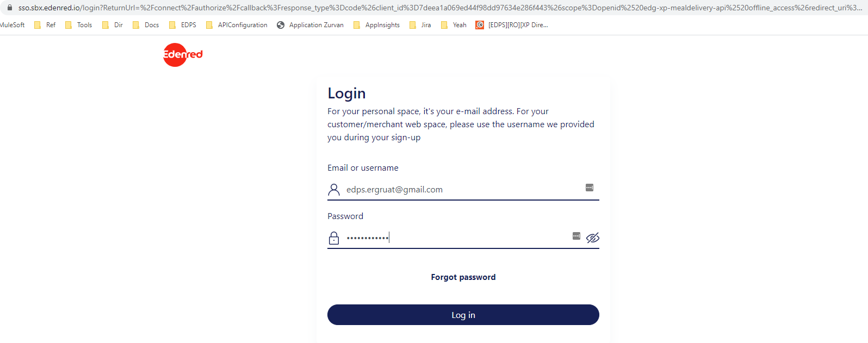
Task: Click the padlock icon in the password field
Action: [x=334, y=238]
